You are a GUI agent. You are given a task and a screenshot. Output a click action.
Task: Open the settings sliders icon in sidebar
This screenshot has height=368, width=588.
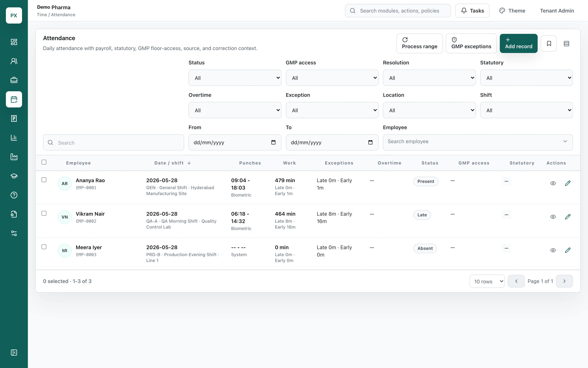tap(14, 233)
